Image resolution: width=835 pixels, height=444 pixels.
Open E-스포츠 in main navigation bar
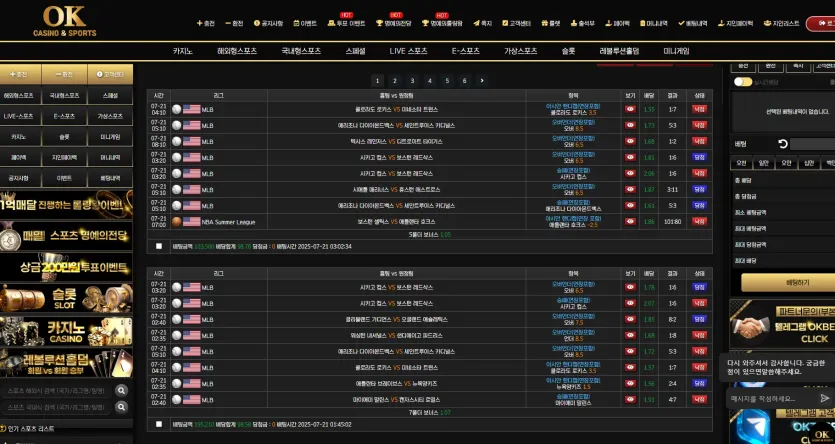pos(466,51)
